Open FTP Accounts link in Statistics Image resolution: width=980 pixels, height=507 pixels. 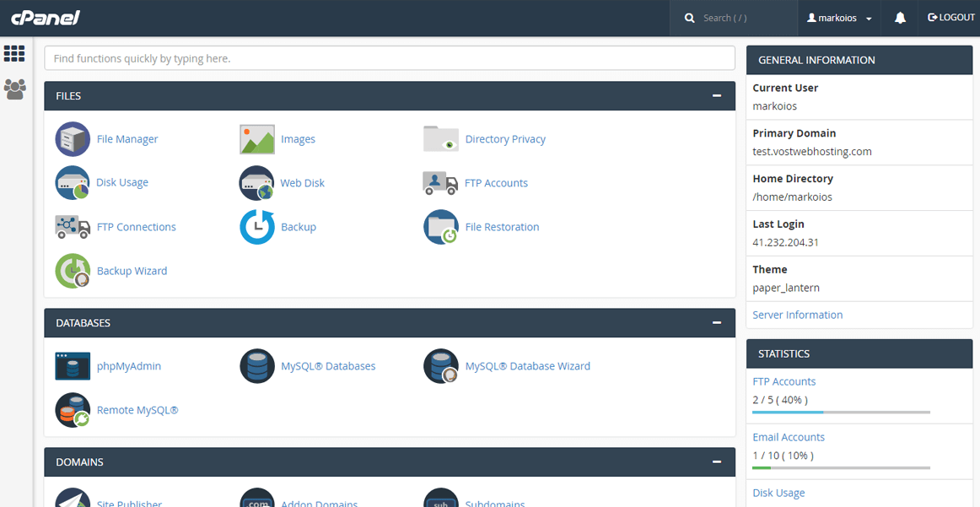point(783,381)
